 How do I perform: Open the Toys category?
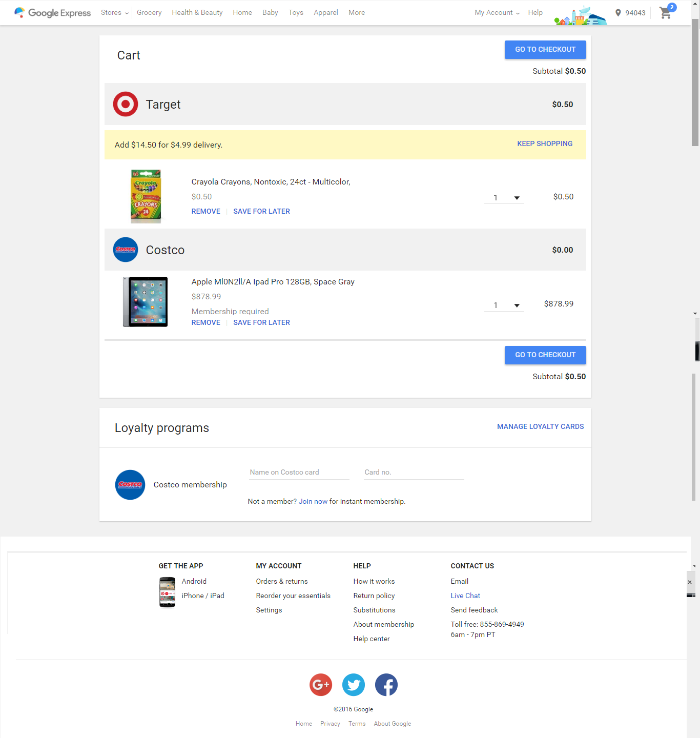(x=296, y=12)
